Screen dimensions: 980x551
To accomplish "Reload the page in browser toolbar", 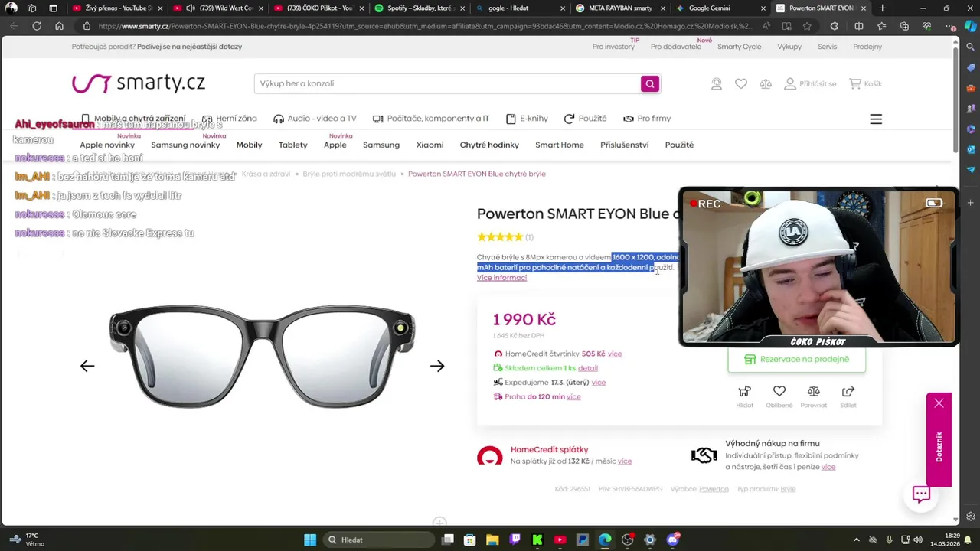I will [x=36, y=26].
